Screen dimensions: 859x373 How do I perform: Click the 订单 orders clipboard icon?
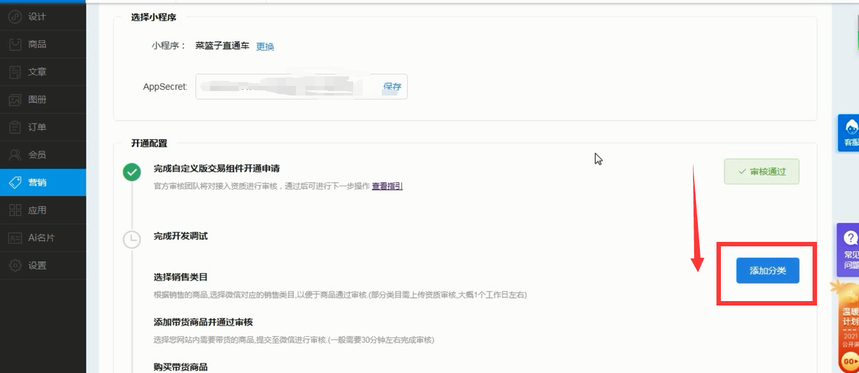(x=15, y=127)
